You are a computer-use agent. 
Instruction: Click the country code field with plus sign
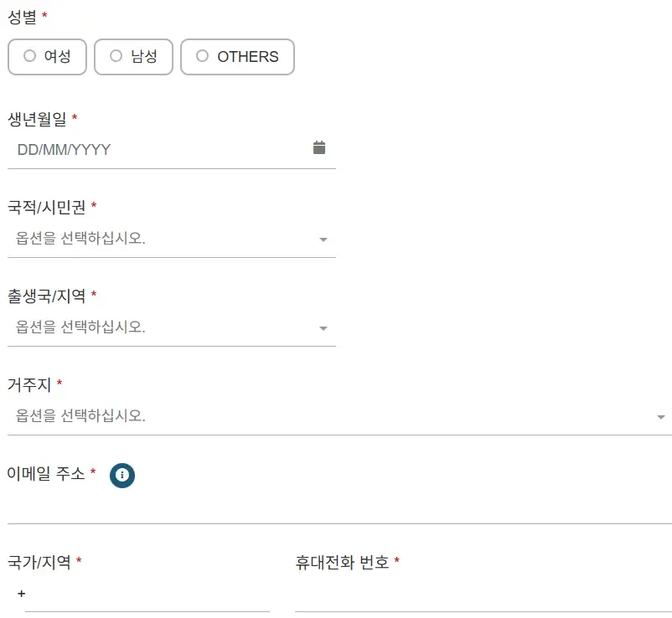click(126, 593)
